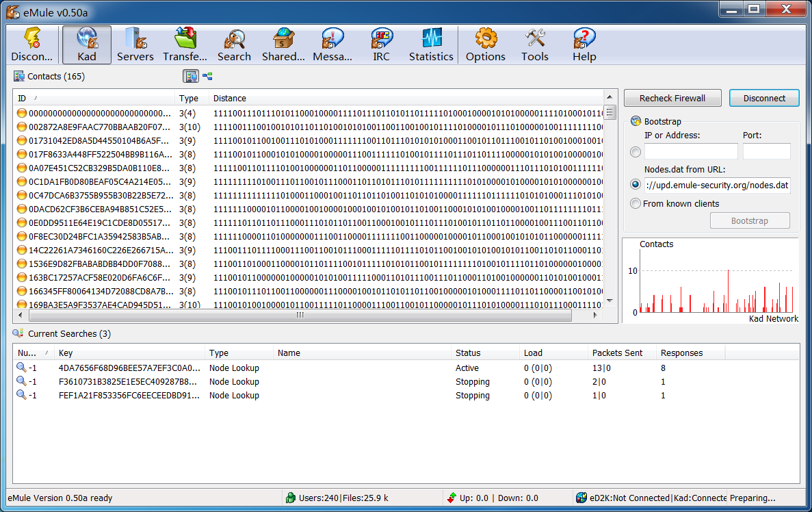
Task: Open the Servers window
Action: pyautogui.click(x=135, y=45)
